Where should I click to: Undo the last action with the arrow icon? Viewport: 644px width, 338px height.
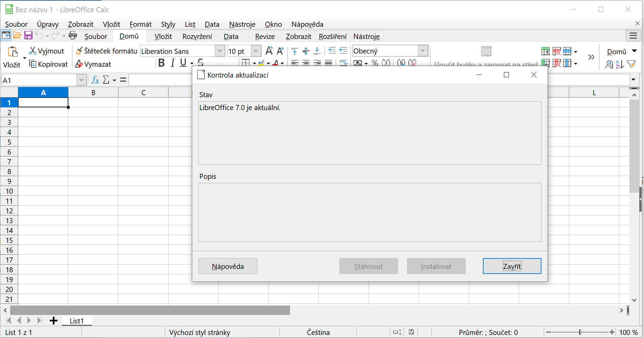click(x=39, y=35)
